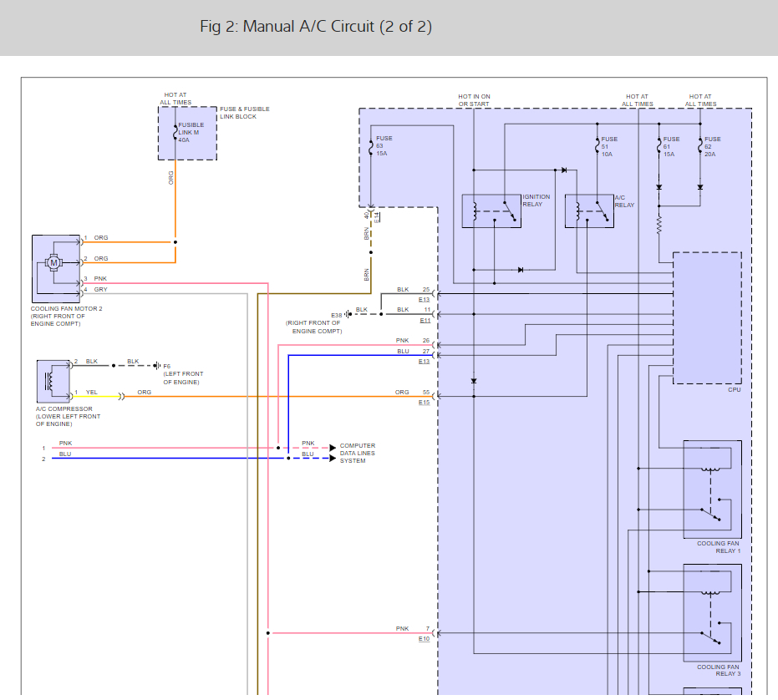The width and height of the screenshot is (778, 700).
Task: Select the Ignition Relay symbol
Action: 491,211
